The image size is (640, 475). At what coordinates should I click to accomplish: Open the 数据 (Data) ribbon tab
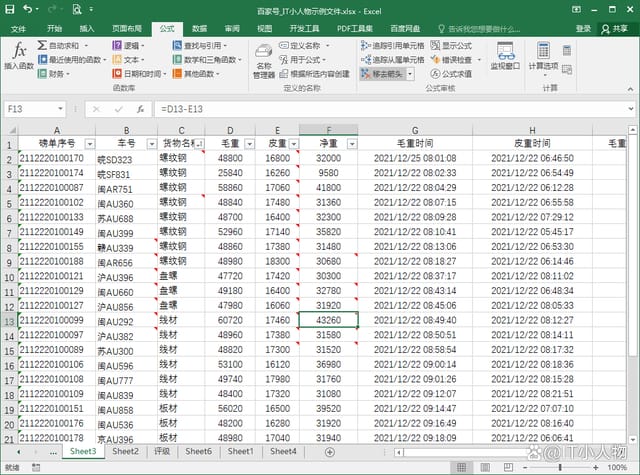coord(199,29)
